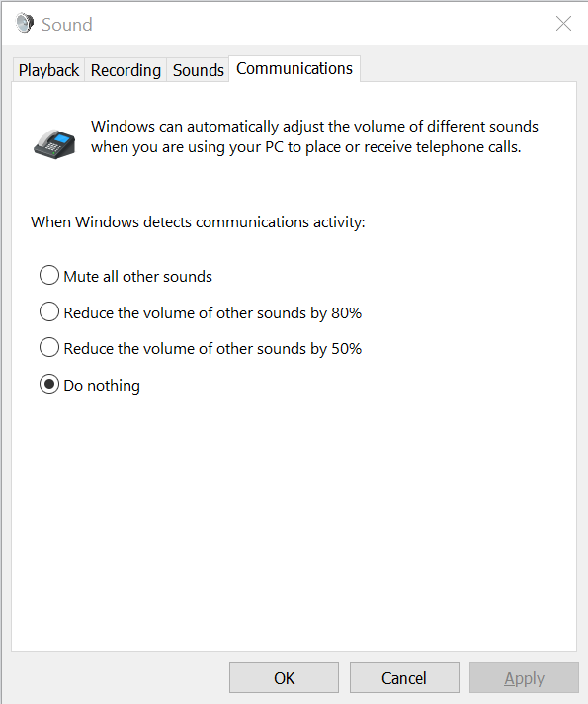Select the Do nothing radio circle
The height and width of the screenshot is (704, 588).
(49, 385)
